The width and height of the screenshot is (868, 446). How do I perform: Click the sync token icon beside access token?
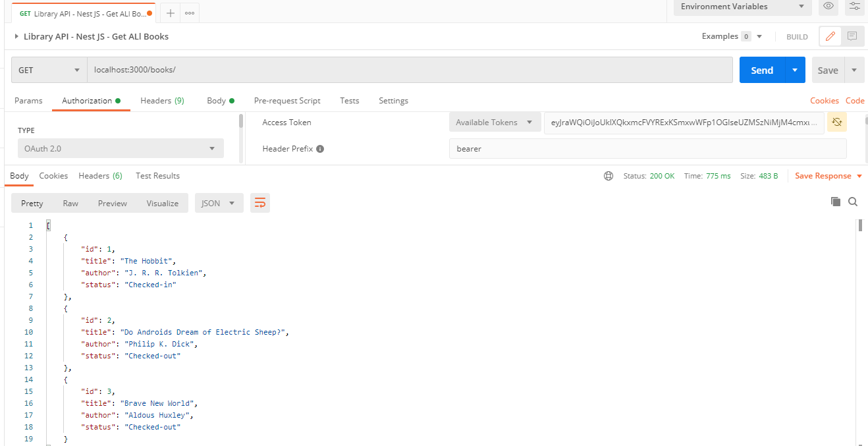click(836, 123)
